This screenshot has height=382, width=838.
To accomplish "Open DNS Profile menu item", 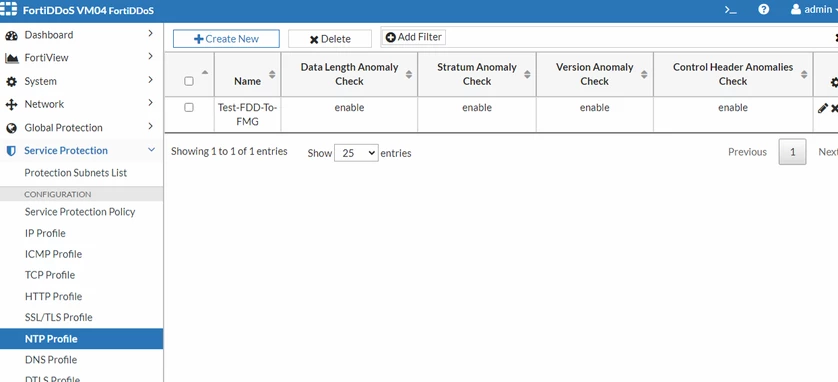I will click(51, 360).
